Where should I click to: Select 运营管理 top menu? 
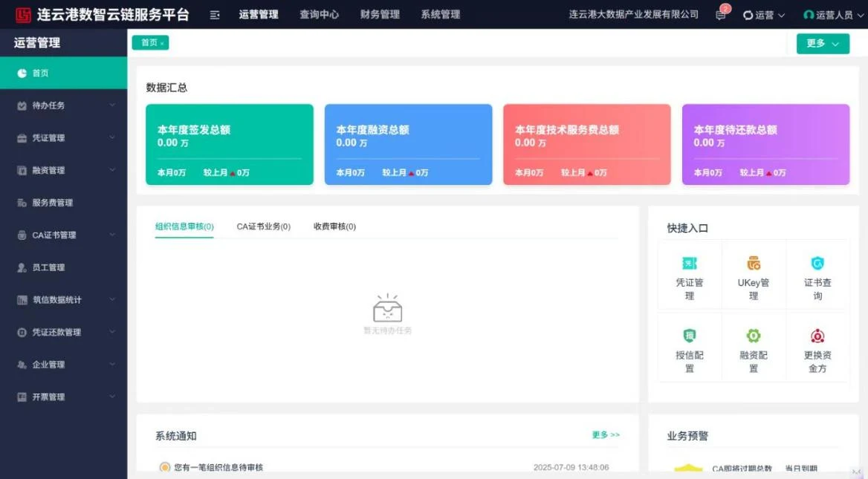pos(259,15)
